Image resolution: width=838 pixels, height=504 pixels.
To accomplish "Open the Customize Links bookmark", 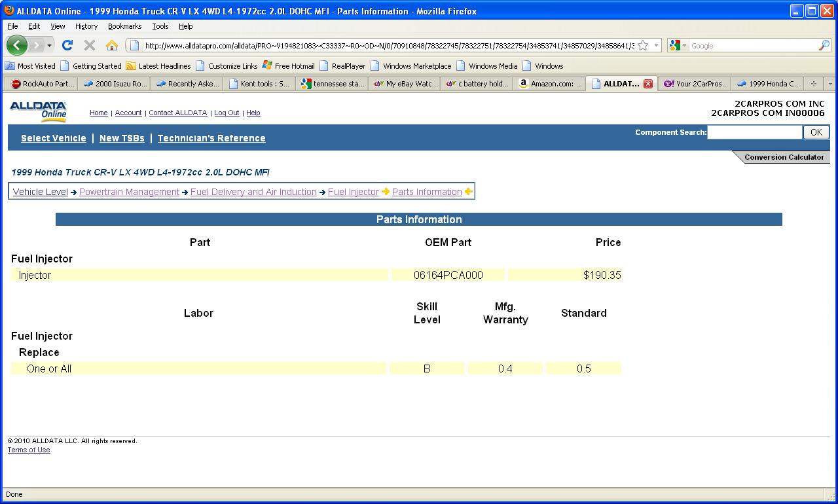I will [x=227, y=66].
